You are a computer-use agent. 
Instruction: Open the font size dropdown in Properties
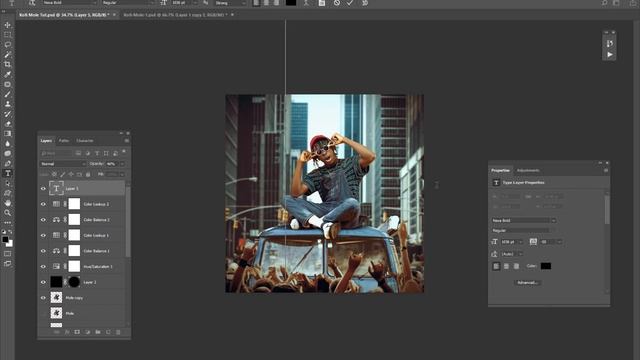[x=520, y=242]
